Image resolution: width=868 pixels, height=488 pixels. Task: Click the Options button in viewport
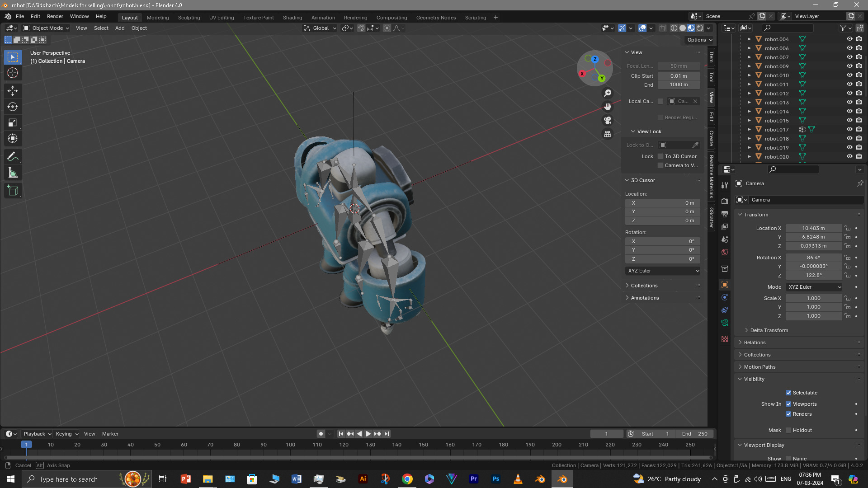point(700,40)
